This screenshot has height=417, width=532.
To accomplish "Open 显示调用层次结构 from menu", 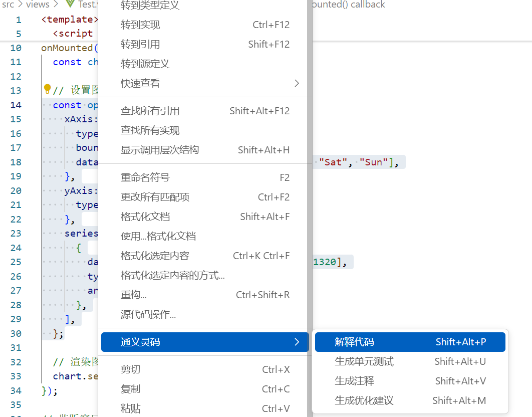I will pyautogui.click(x=205, y=150).
